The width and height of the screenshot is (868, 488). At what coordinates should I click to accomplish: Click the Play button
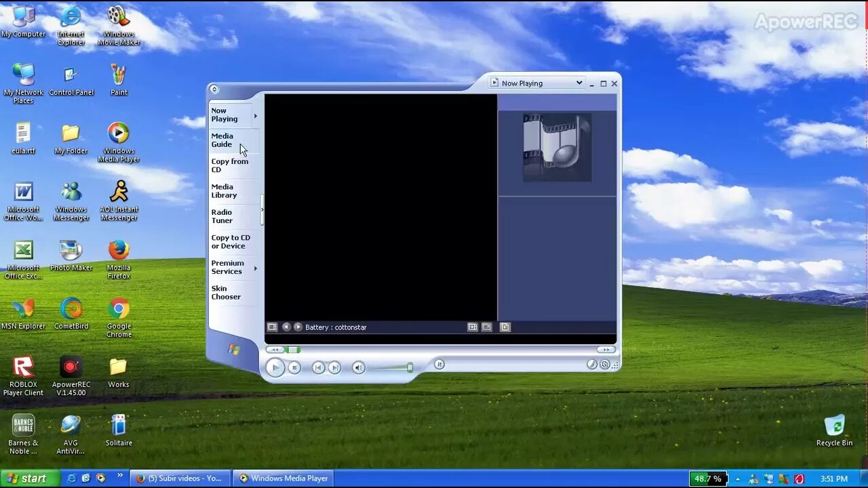pos(275,367)
